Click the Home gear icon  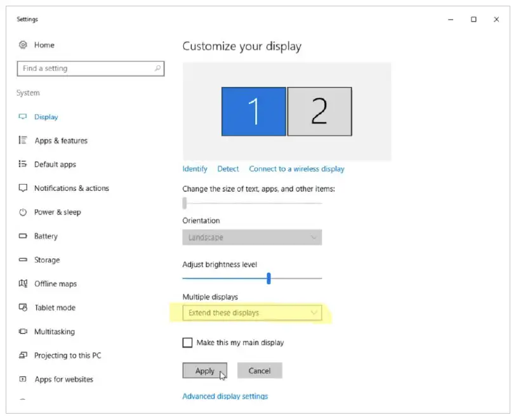pos(23,45)
